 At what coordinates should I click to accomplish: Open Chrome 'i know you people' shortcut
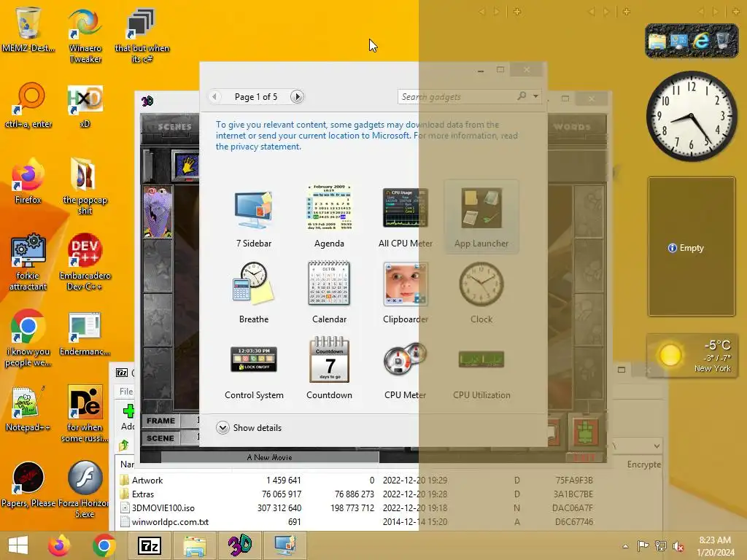28,338
